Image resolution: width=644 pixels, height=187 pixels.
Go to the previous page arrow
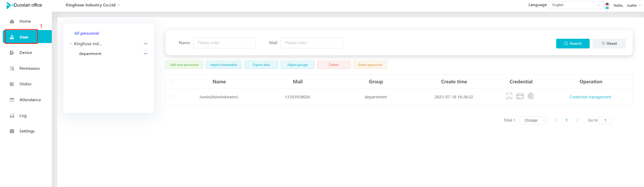point(556,120)
